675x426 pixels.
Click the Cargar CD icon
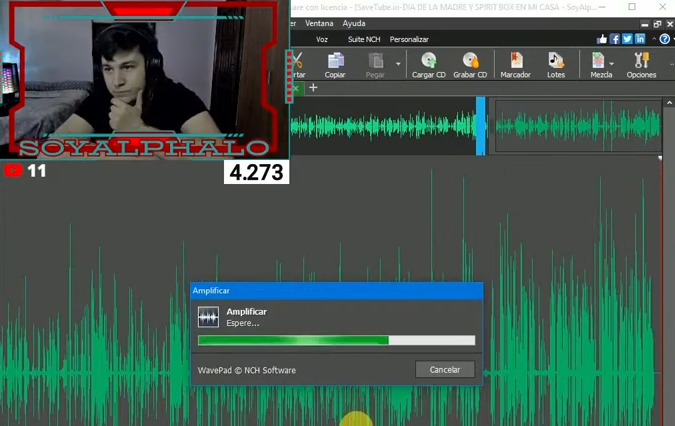click(x=428, y=65)
